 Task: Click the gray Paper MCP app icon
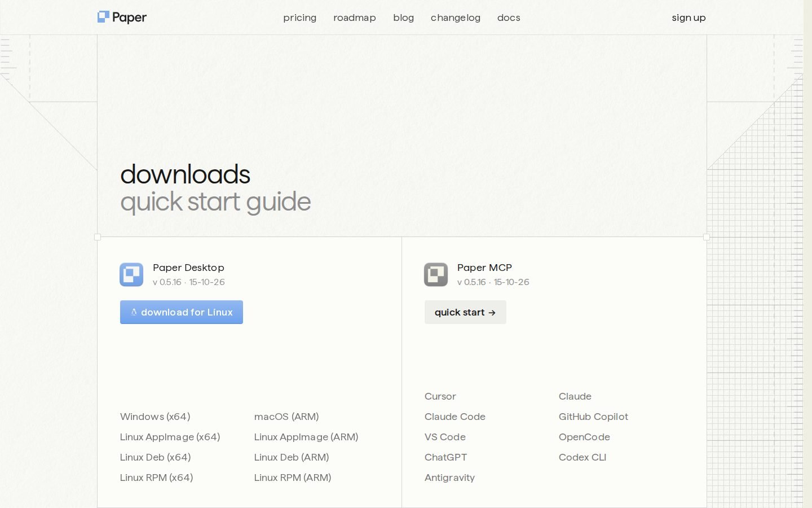tap(436, 275)
